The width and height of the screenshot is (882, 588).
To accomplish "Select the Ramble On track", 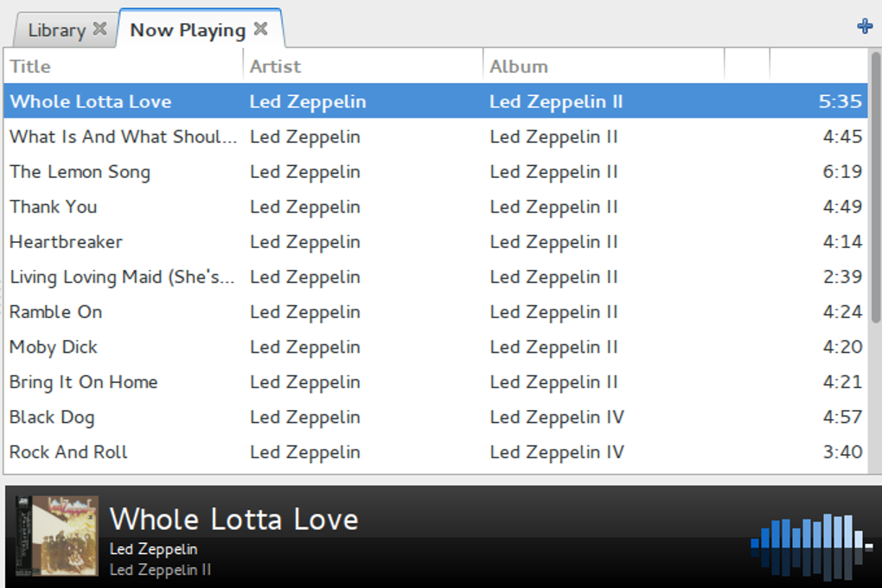I will coord(56,312).
